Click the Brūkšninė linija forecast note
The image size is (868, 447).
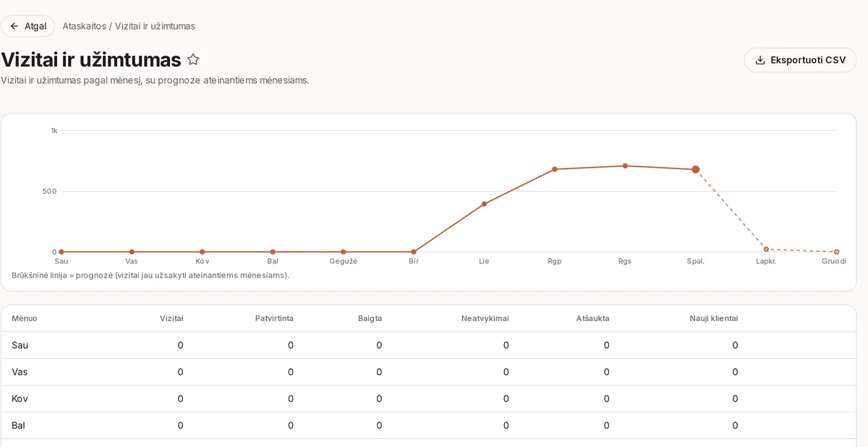pos(150,276)
